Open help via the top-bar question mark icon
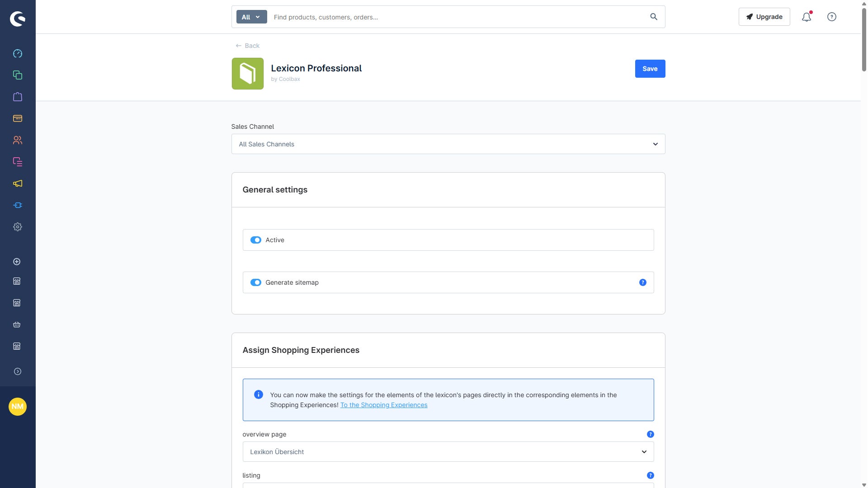868x488 pixels. click(x=832, y=17)
